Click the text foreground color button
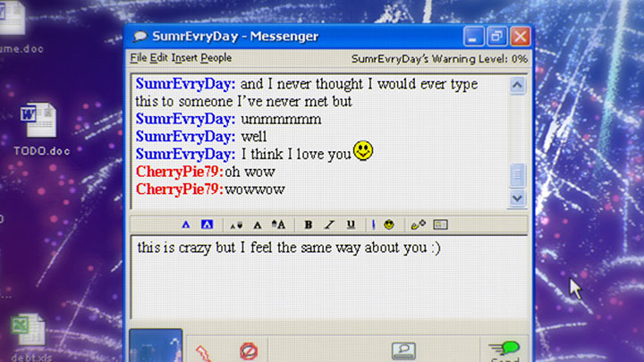This screenshot has height=362, width=644. coord(186,224)
